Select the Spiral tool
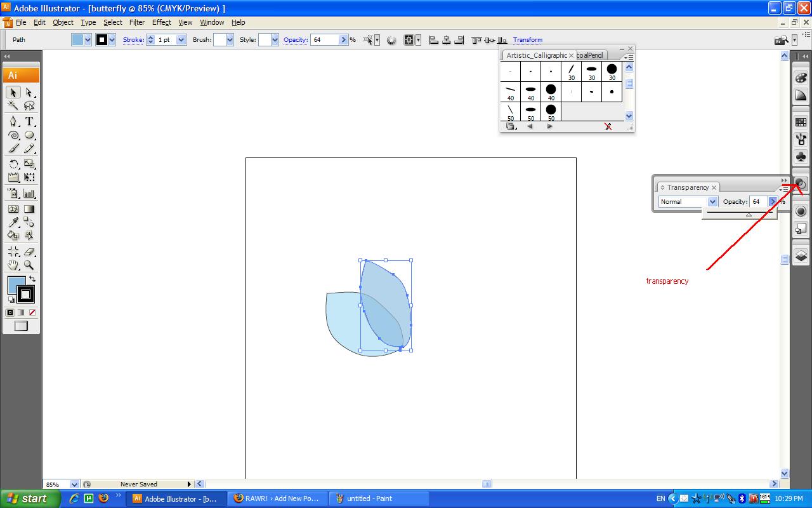The height and width of the screenshot is (508, 812). click(13, 135)
